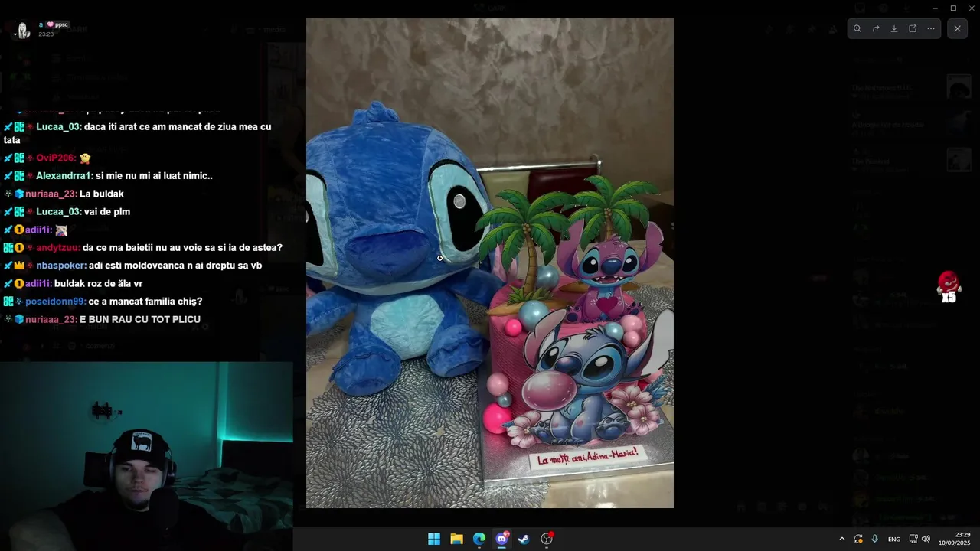
Task: Click the Stitch plush and cake photo
Action: [x=490, y=263]
